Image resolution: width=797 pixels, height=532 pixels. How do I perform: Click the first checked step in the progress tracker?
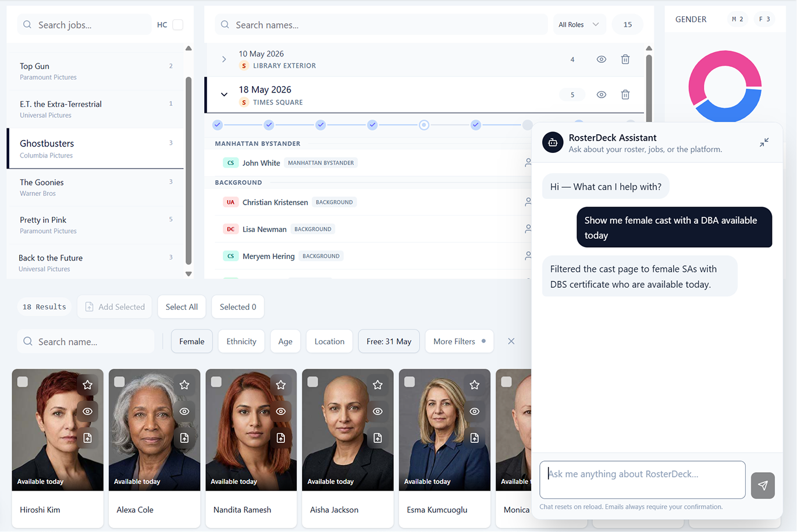[218, 125]
